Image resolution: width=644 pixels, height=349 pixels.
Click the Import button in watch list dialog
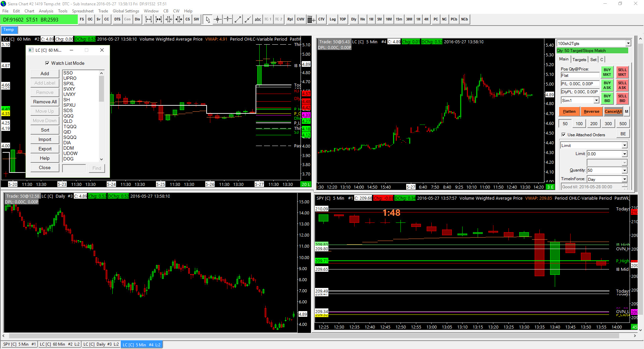coord(45,139)
